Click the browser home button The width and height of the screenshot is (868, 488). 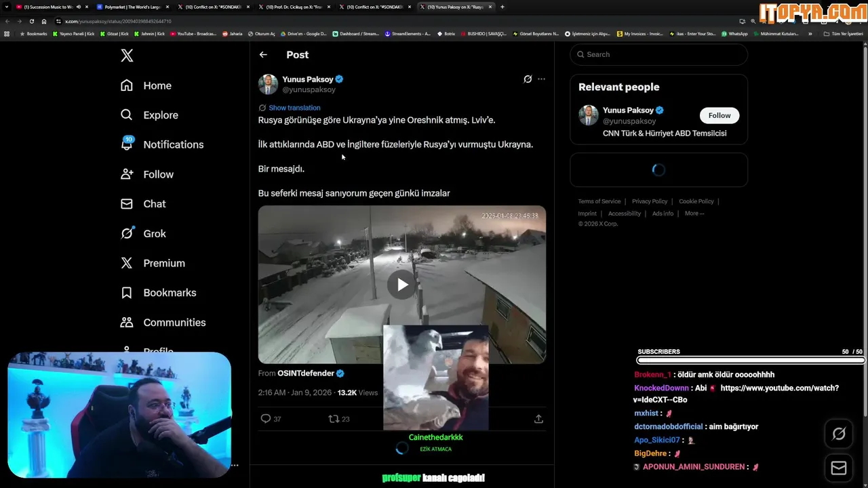point(44,21)
